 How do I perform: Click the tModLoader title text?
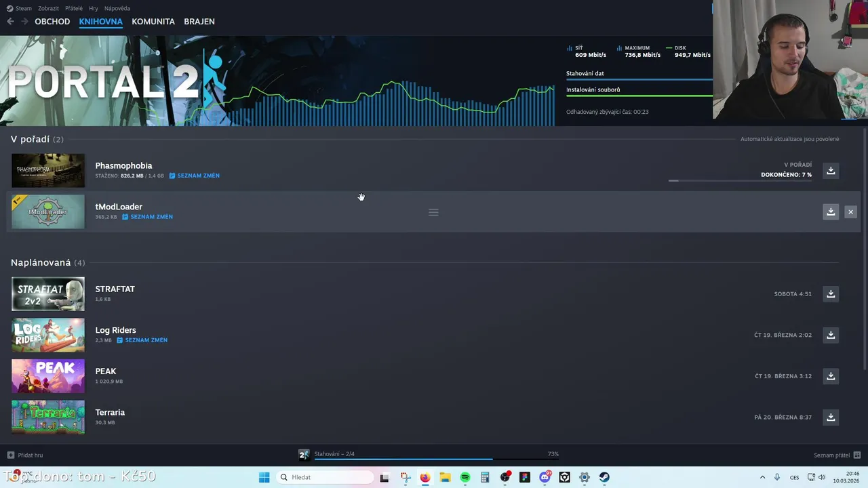(x=119, y=207)
